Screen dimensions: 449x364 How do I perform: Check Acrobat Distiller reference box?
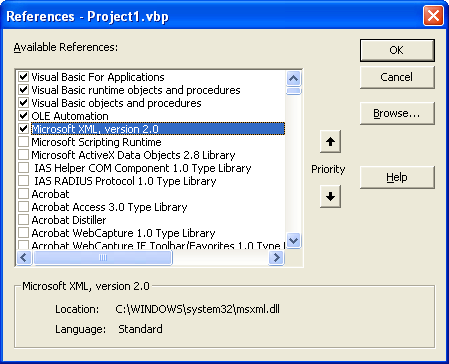(23, 220)
